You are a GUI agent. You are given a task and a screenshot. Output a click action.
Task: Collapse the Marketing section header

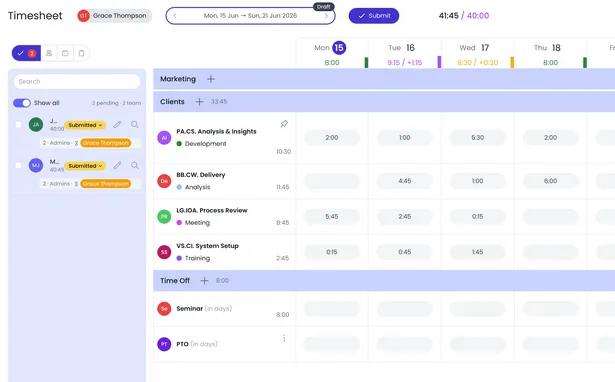(x=384, y=79)
